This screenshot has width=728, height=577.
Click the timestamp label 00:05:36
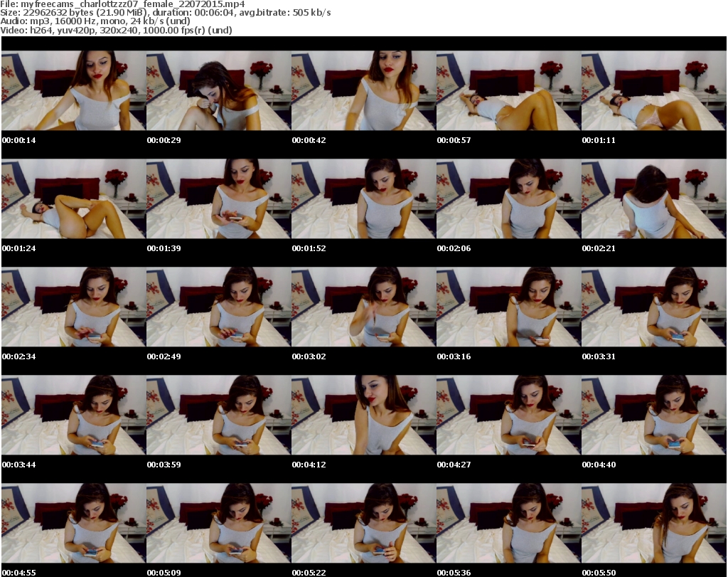point(454,573)
